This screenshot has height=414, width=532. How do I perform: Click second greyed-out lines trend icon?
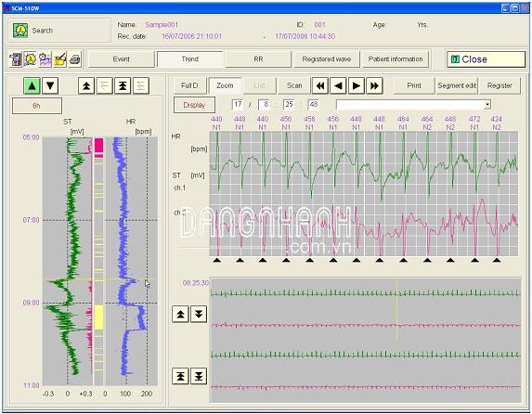coord(141,85)
